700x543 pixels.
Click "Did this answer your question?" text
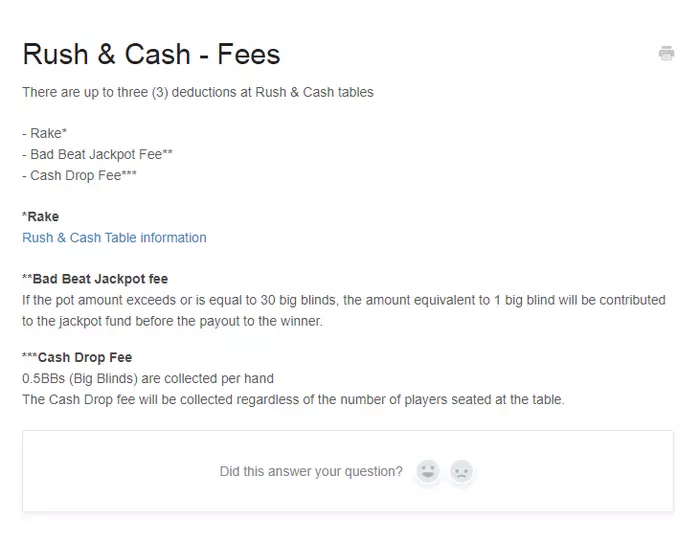pyautogui.click(x=311, y=471)
